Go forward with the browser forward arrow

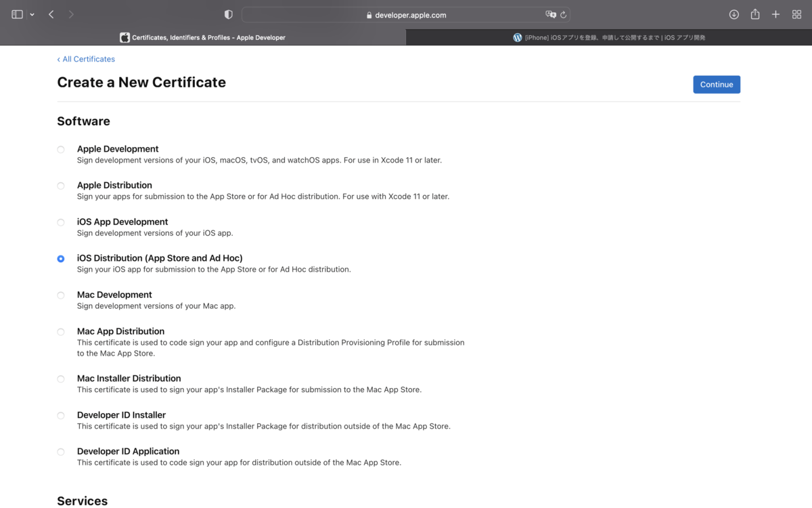(71, 14)
